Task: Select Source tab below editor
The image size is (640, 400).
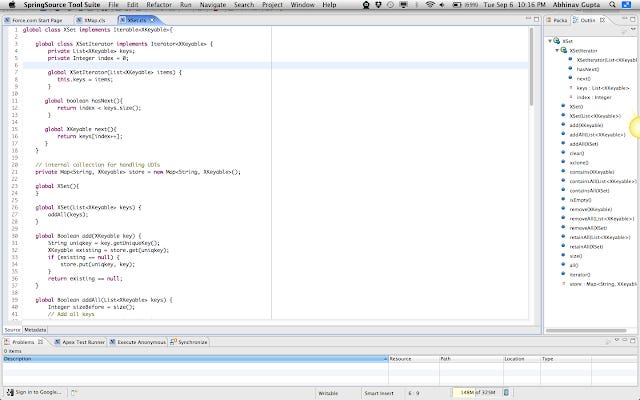Action: pyautogui.click(x=12, y=330)
